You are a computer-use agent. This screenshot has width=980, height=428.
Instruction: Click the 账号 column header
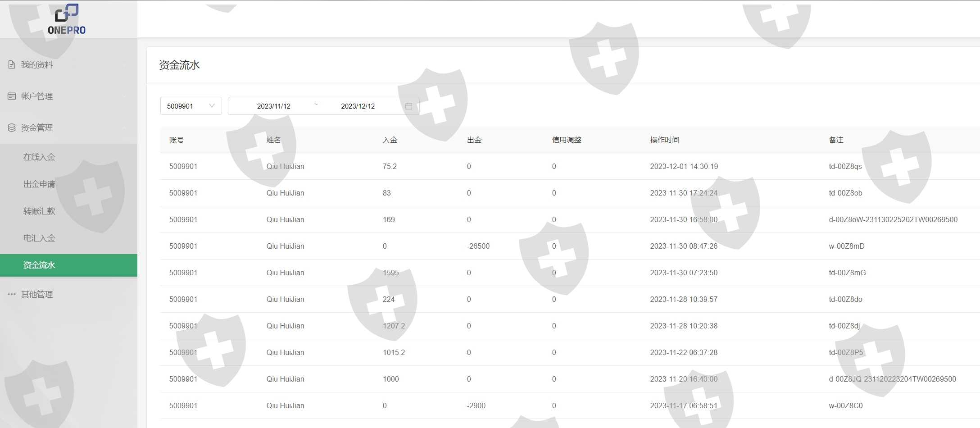pos(177,140)
